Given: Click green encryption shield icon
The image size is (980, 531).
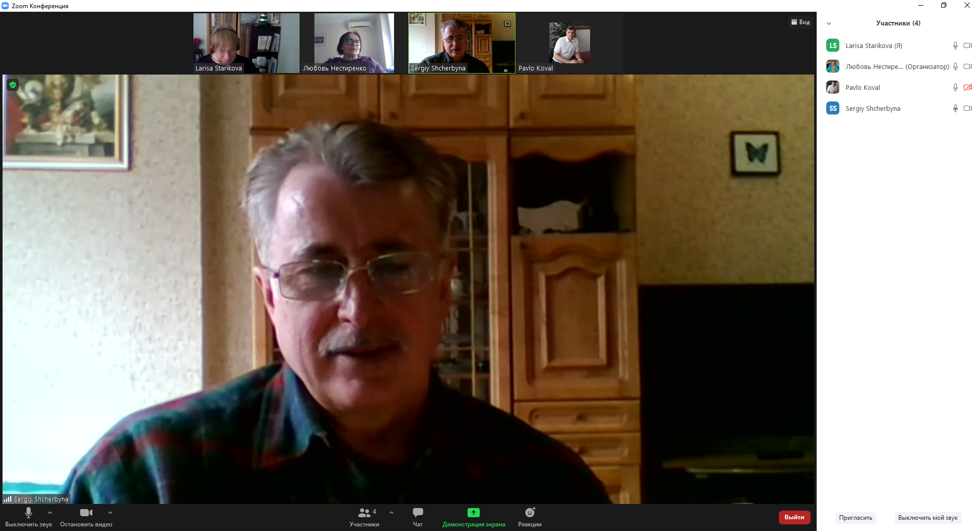Looking at the screenshot, I should (x=13, y=85).
